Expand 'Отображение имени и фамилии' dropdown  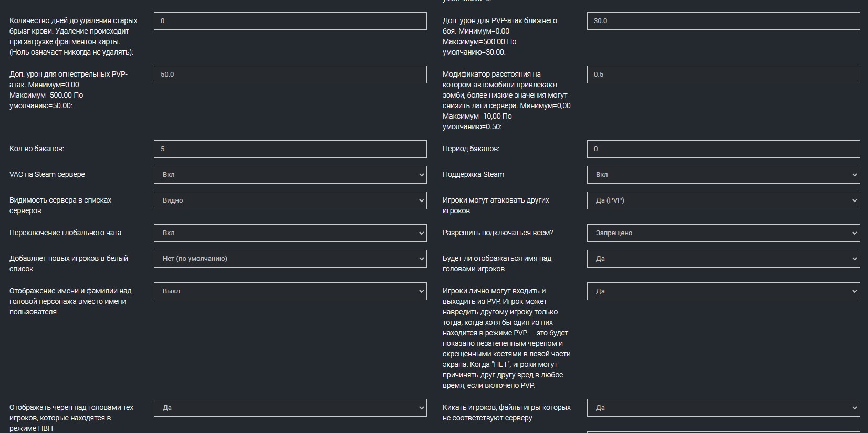pyautogui.click(x=290, y=291)
